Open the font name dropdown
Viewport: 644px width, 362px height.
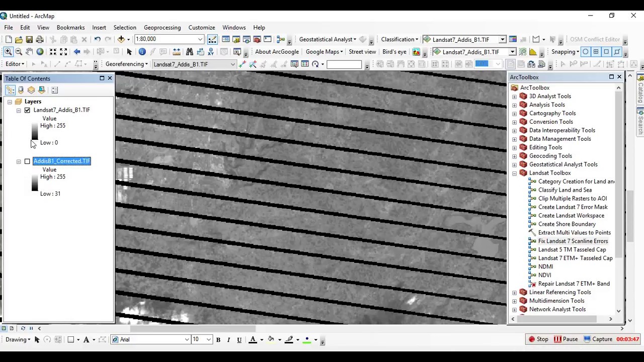click(x=187, y=340)
